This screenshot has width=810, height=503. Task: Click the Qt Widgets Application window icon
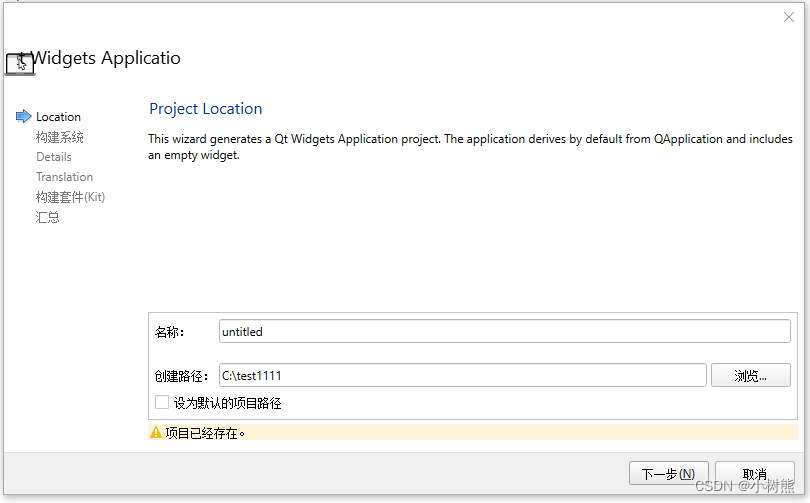point(20,64)
